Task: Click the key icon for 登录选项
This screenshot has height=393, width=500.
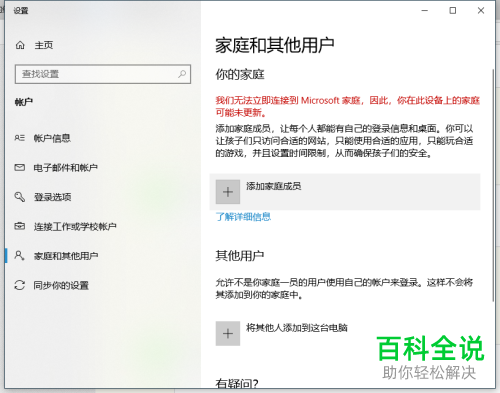Action: 20,197
